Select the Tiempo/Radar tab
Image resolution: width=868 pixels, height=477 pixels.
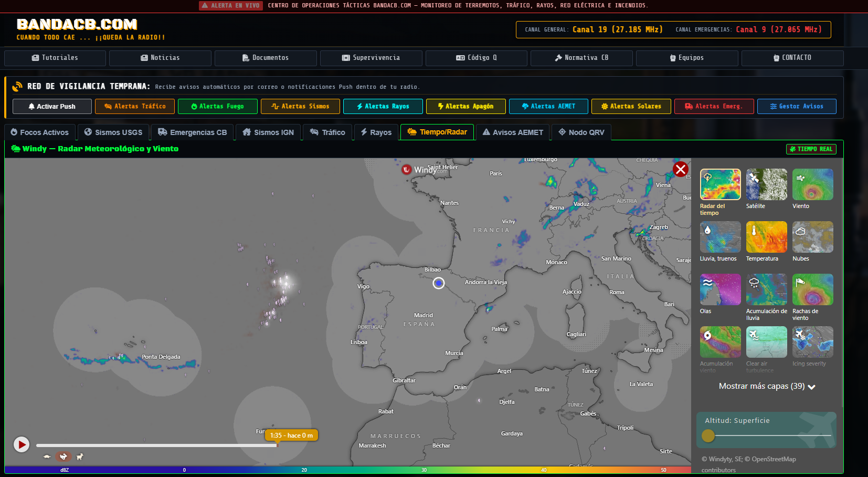[437, 132]
